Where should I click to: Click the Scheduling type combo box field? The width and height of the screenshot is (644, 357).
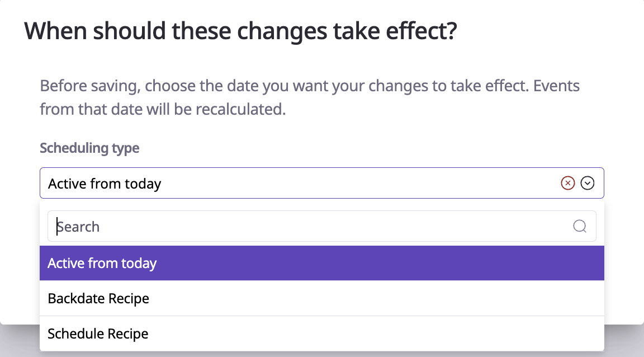[302, 183]
